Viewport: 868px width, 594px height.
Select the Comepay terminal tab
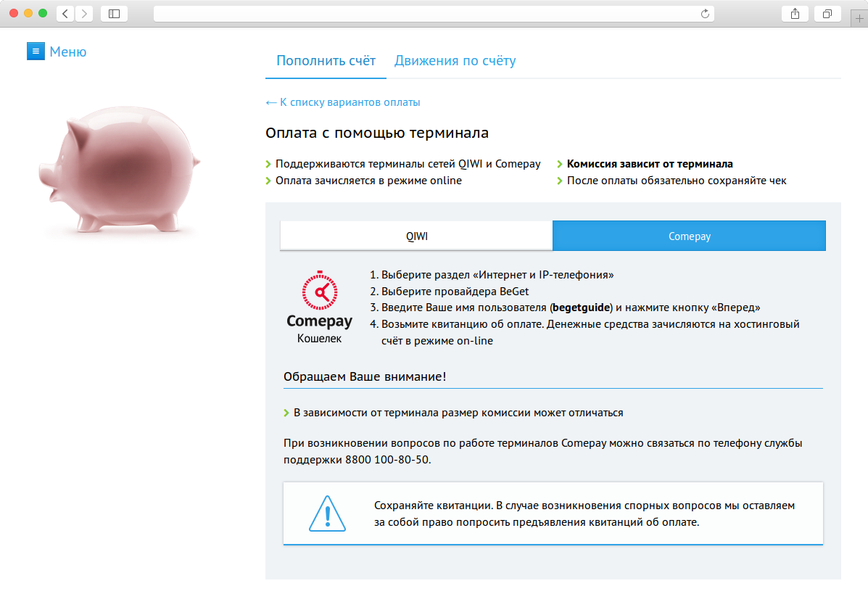(689, 236)
